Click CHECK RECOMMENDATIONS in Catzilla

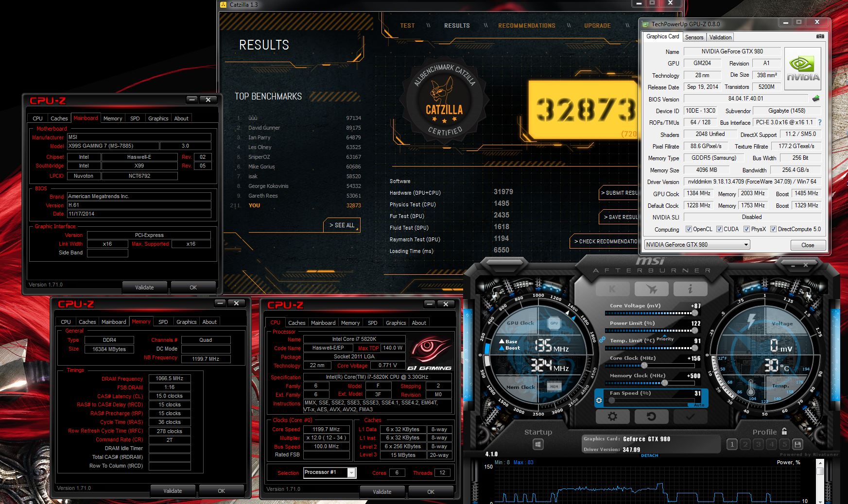pyautogui.click(x=604, y=241)
